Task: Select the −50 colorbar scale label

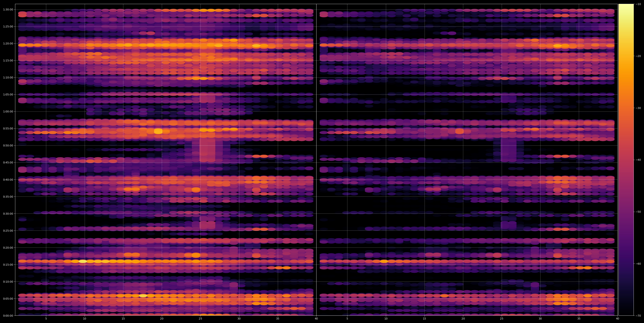Action: point(638,212)
